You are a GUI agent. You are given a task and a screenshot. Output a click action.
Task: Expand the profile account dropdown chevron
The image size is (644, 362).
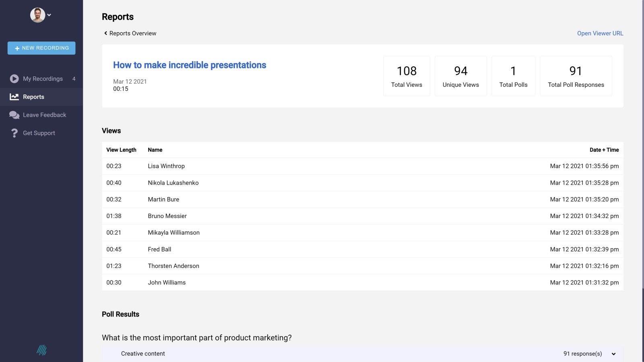[x=49, y=15]
